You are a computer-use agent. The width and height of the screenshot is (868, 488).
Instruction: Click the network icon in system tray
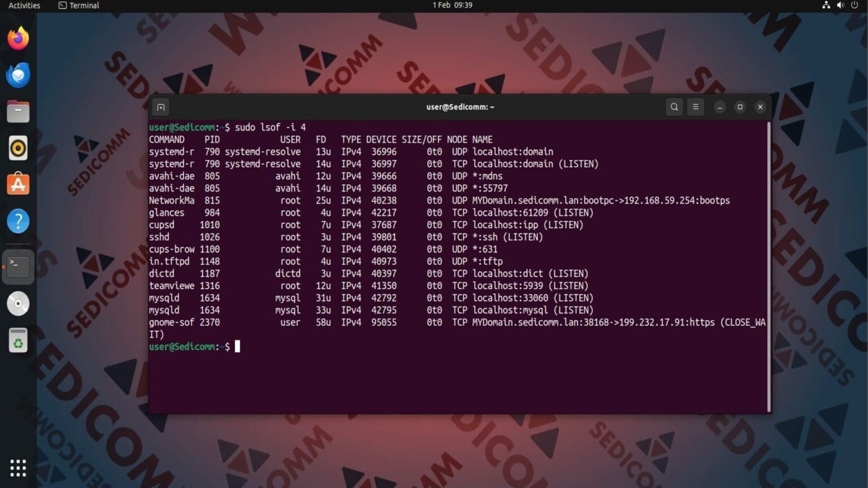(826, 5)
